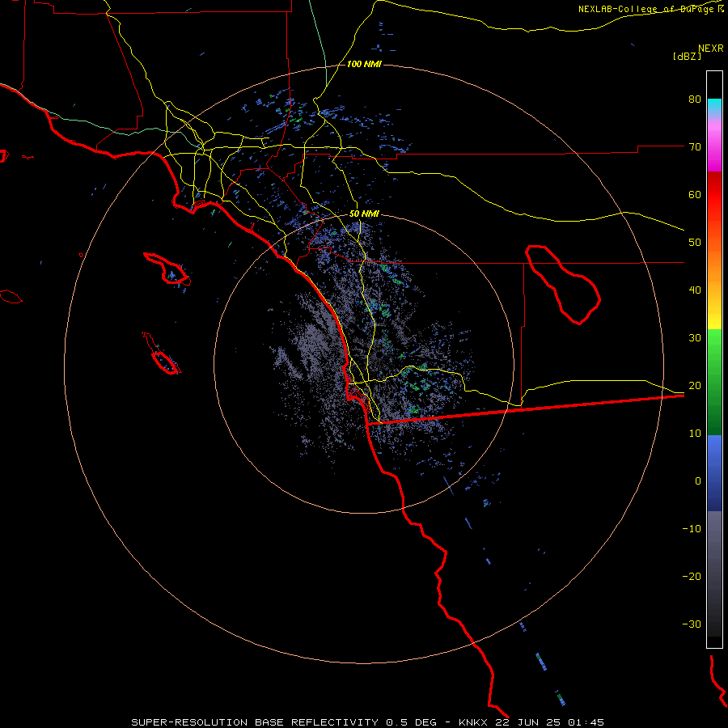This screenshot has height=728, width=728.
Task: Click the -20 value on dBZ scale
Action: [x=692, y=577]
